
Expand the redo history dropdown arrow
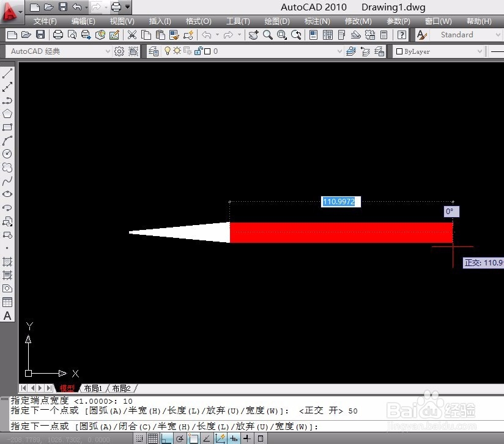click(x=239, y=35)
